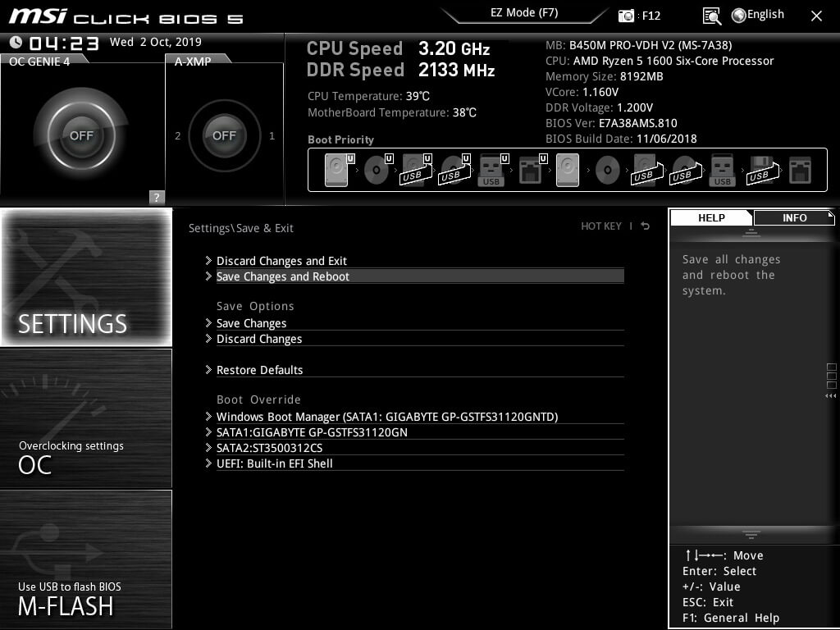Screen dimensions: 840x630
Task: Launch UEFI: Built-in EFI Shell
Action: [x=414, y=463]
